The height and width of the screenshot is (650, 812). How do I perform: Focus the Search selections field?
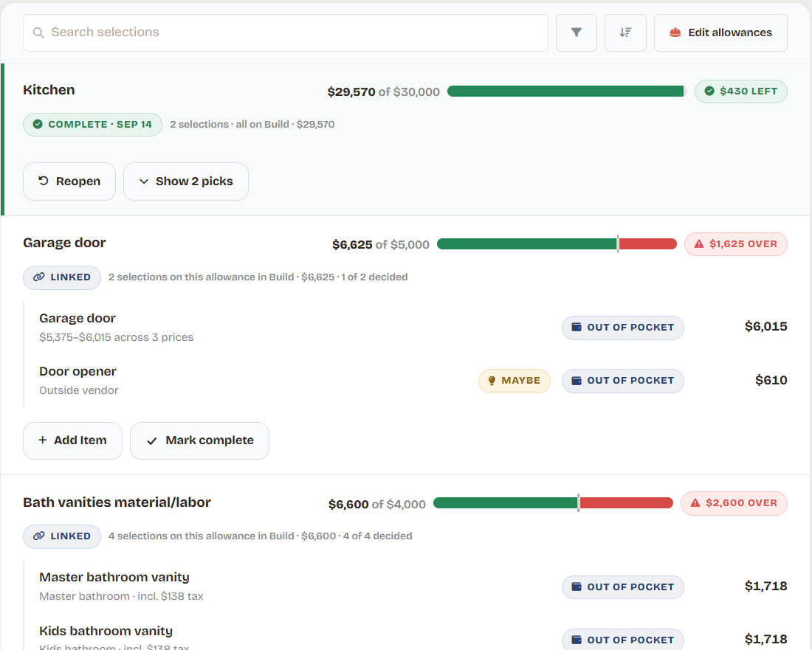coord(286,32)
